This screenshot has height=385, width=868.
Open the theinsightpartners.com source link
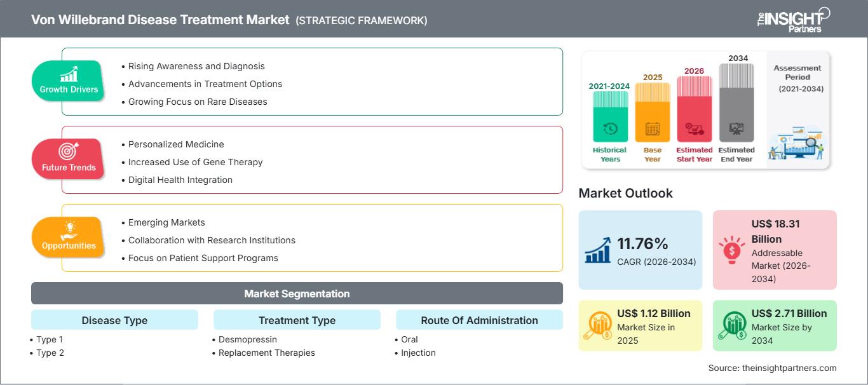coord(789,368)
